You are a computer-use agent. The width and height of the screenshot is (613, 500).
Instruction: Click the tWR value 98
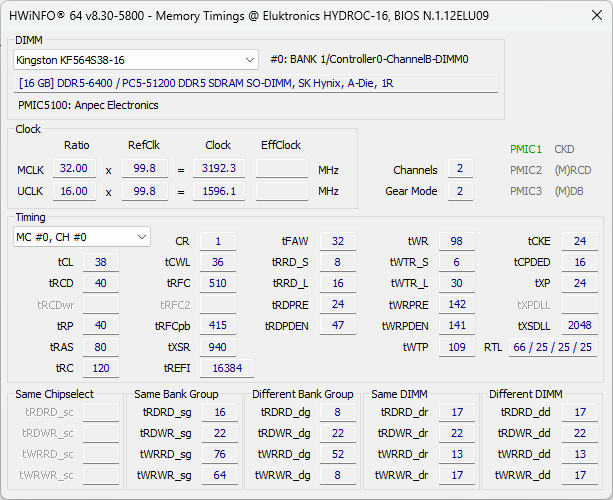pos(457,241)
